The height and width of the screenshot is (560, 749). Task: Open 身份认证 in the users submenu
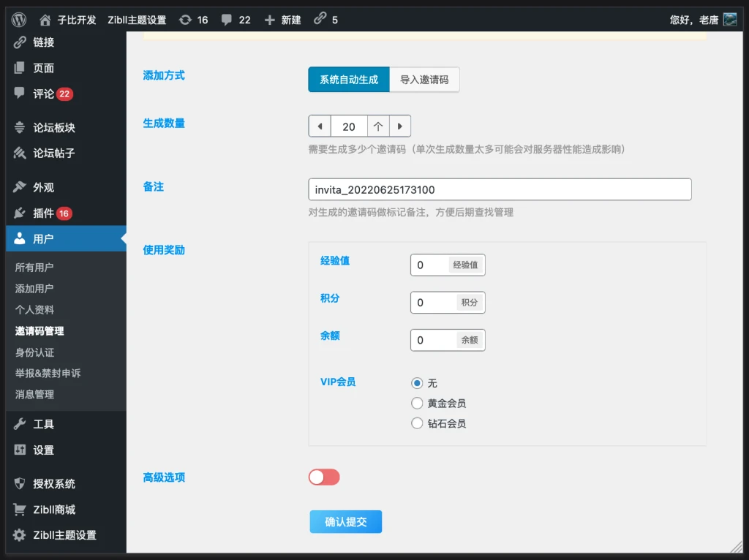tap(34, 352)
